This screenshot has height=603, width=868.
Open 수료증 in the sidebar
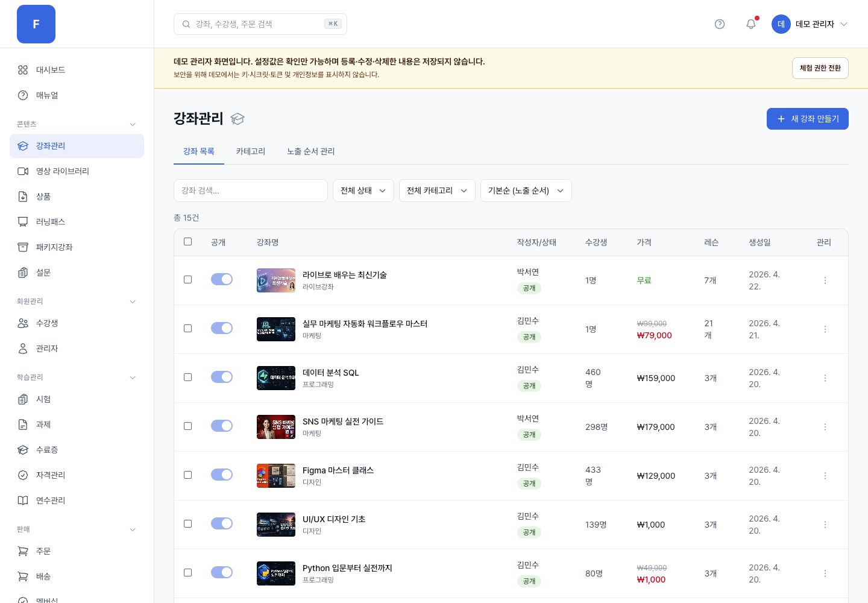(77, 450)
